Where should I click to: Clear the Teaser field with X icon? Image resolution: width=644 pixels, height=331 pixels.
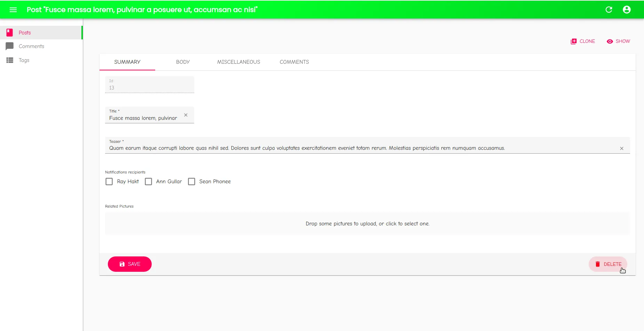(x=621, y=148)
